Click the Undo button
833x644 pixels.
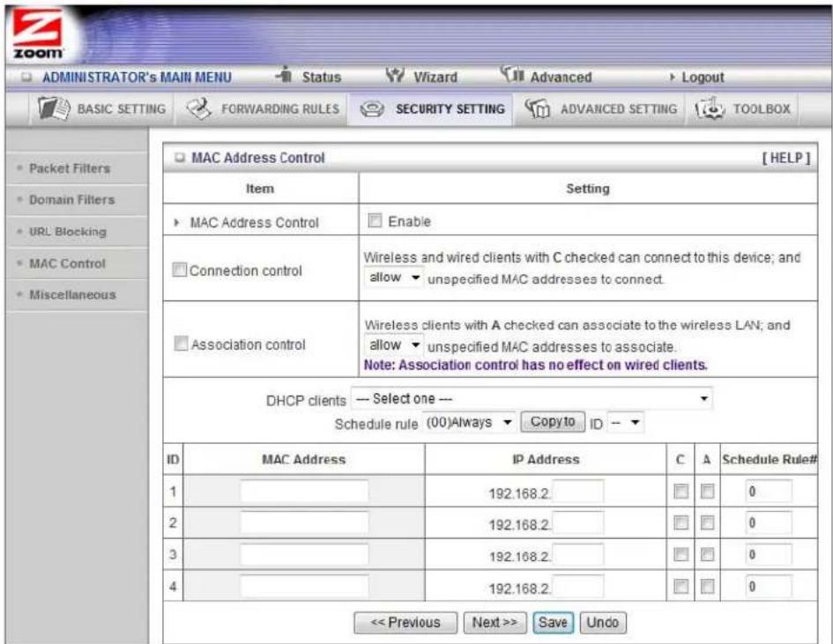pyautogui.click(x=602, y=622)
